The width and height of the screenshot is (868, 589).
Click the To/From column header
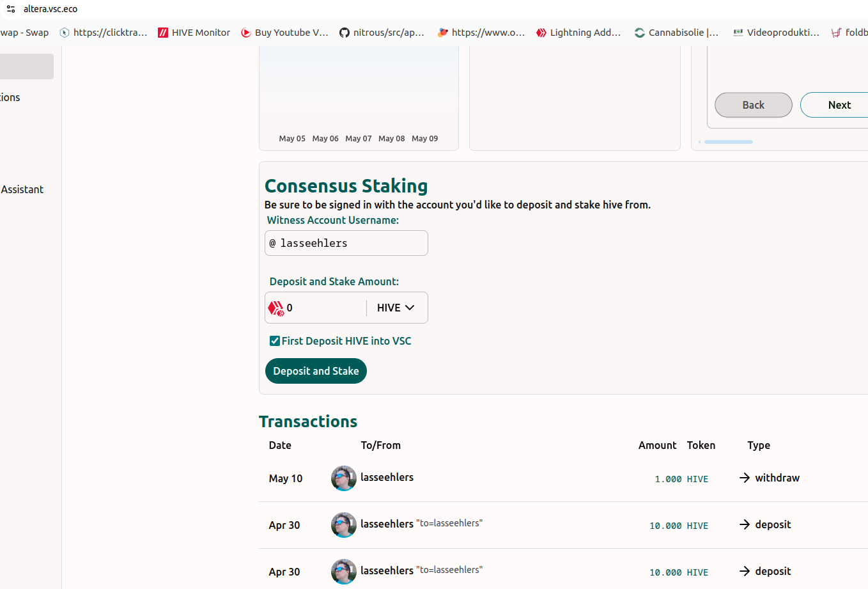coord(381,445)
